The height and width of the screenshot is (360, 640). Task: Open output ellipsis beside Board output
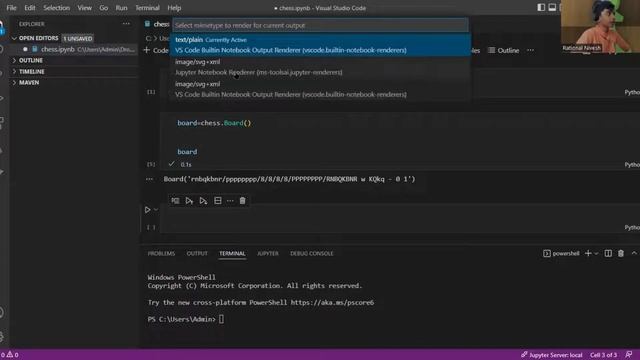149,179
